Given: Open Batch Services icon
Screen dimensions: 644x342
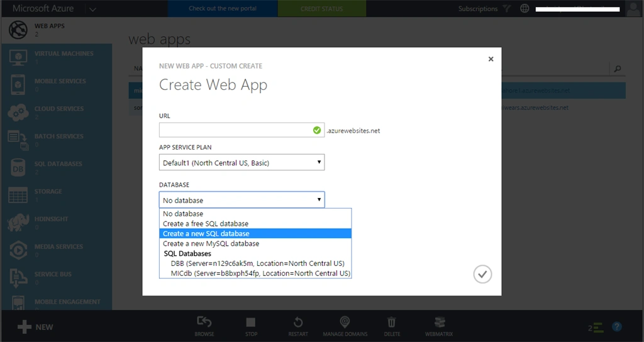Looking at the screenshot, I should pyautogui.click(x=18, y=140).
